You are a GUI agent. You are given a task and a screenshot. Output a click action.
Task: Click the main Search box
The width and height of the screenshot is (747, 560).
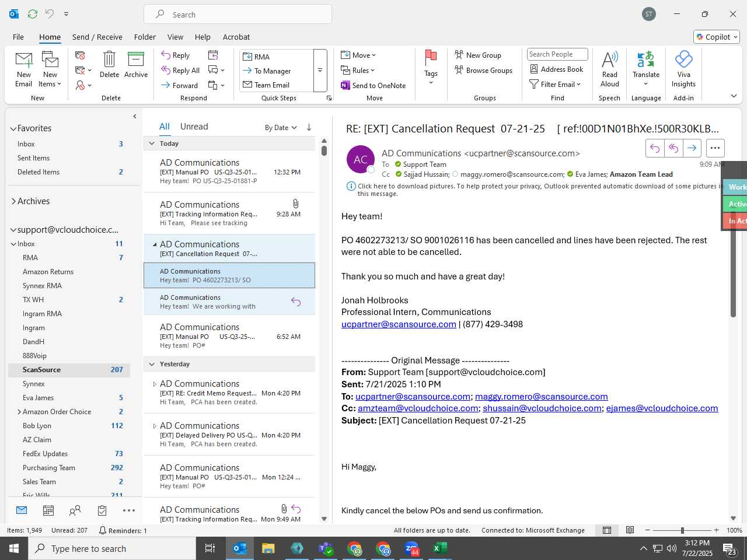tap(238, 15)
